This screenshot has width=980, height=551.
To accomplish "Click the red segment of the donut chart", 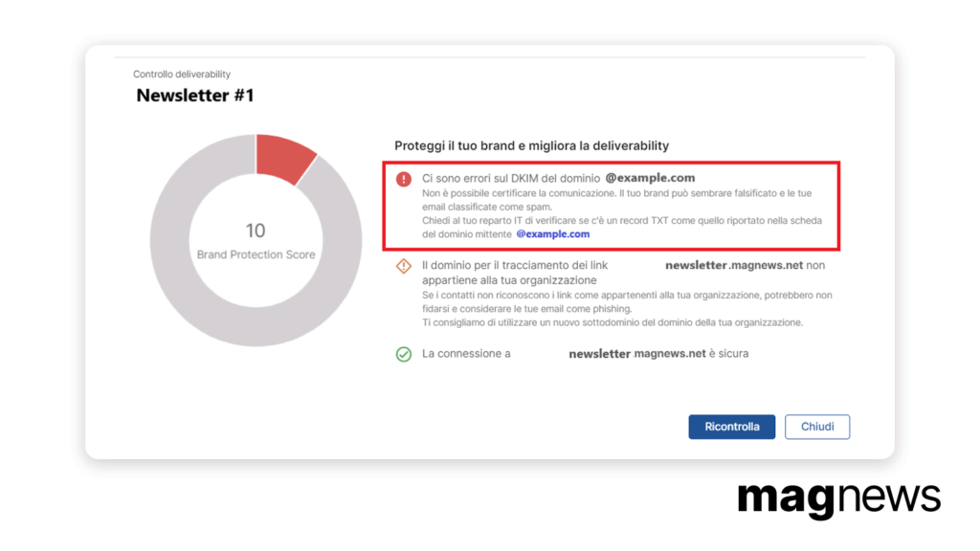I will click(284, 158).
